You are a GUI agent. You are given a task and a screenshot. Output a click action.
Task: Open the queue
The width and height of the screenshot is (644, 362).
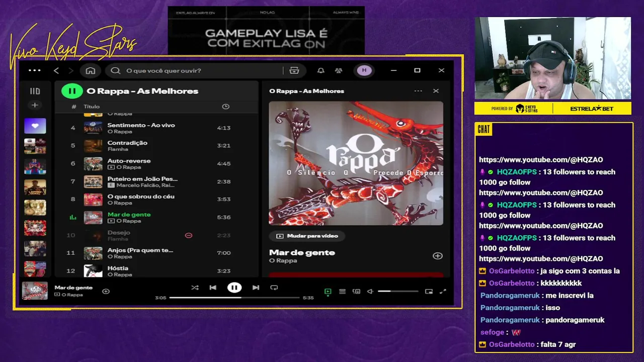(342, 291)
